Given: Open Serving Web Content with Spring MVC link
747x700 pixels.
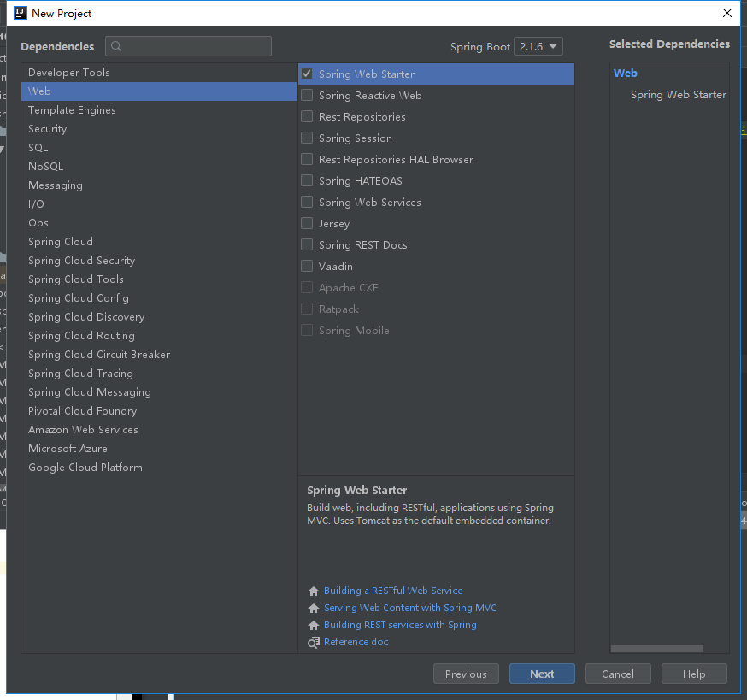Looking at the screenshot, I should point(409,608).
